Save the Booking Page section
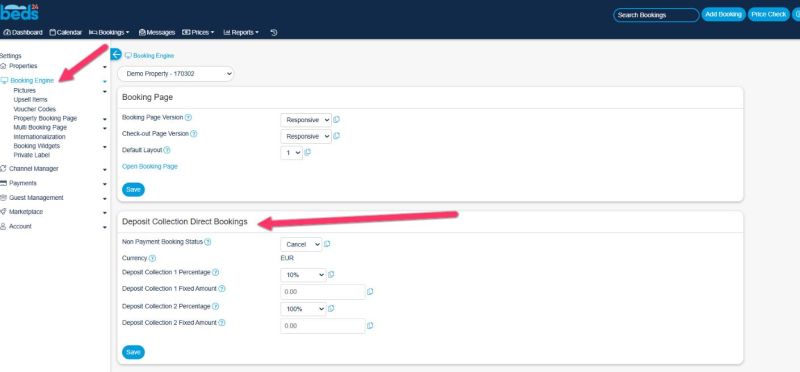800x372 pixels. coord(133,189)
